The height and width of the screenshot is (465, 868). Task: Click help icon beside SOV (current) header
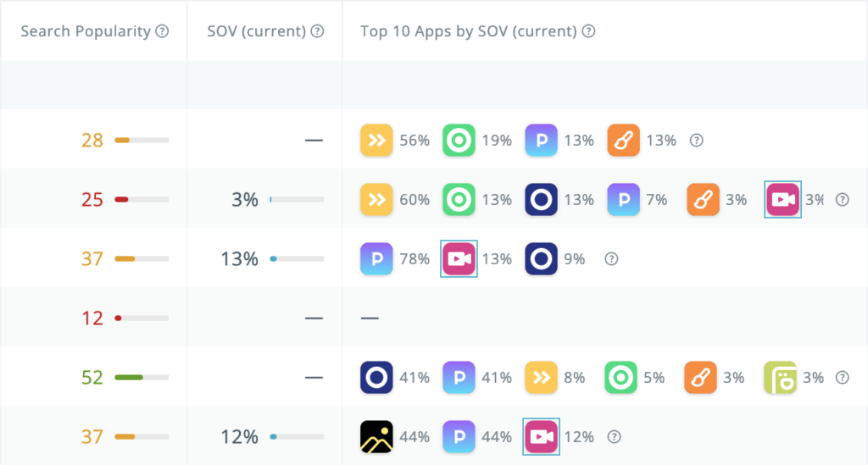tap(317, 31)
